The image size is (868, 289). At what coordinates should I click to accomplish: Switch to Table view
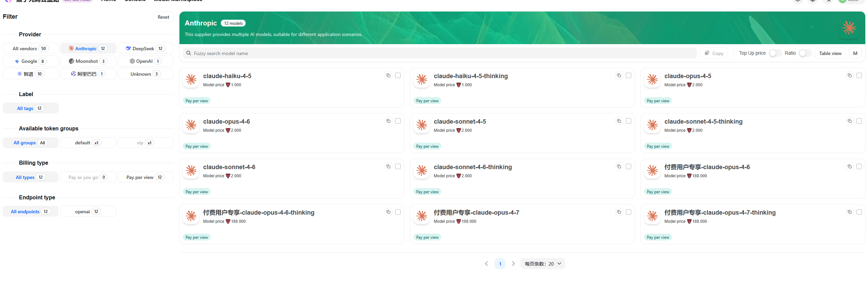830,53
